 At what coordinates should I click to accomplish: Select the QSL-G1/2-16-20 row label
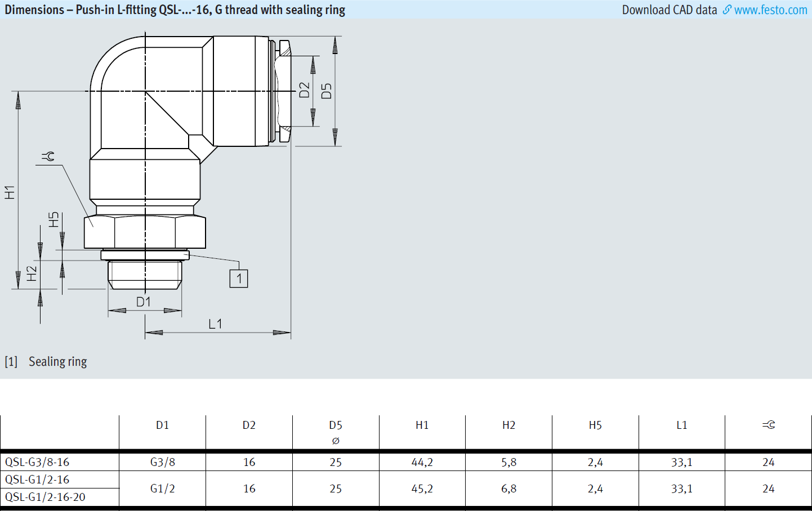(45, 497)
